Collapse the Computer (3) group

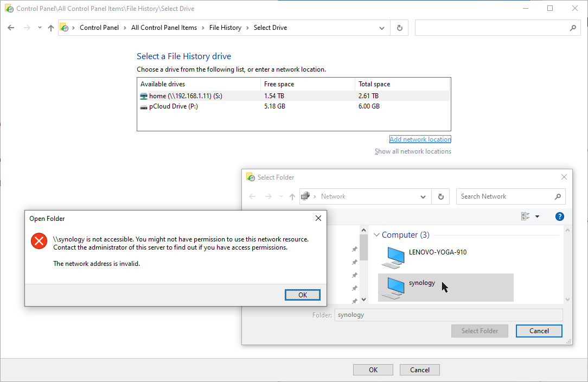pyautogui.click(x=377, y=235)
